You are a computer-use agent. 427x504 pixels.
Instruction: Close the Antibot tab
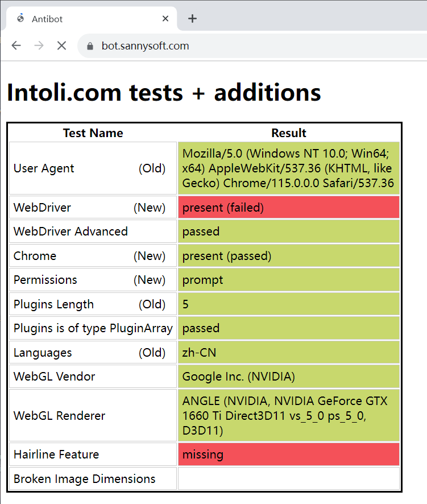(x=165, y=18)
